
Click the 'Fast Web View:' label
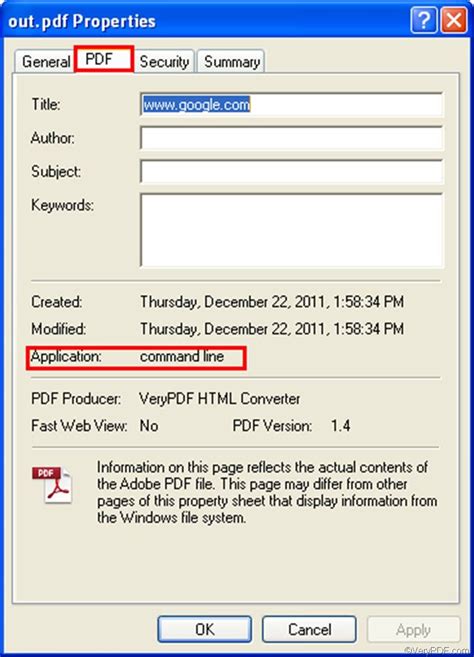(x=79, y=426)
